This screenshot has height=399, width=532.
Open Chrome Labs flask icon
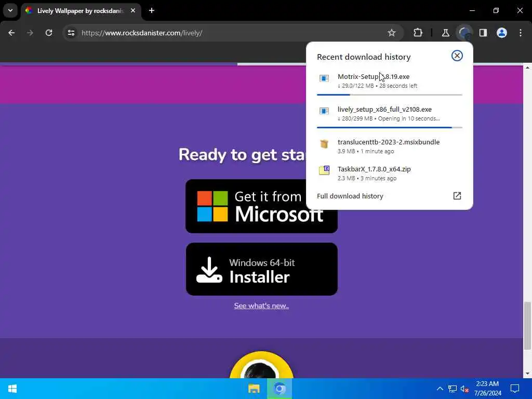click(445, 33)
